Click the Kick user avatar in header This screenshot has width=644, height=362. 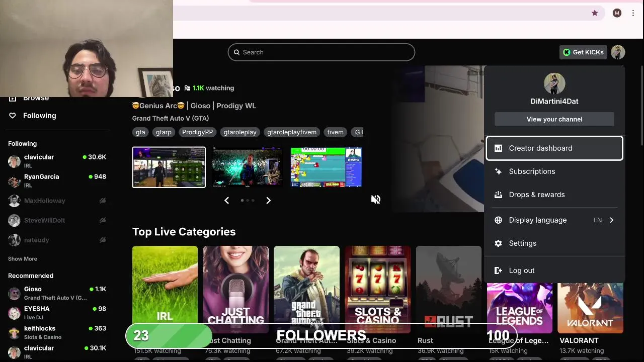coord(618,52)
